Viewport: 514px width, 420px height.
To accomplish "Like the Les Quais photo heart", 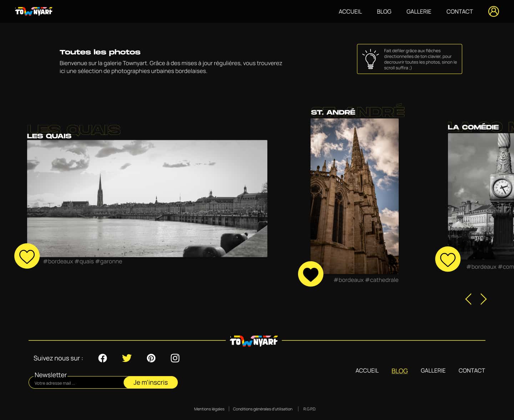I will coord(27,256).
